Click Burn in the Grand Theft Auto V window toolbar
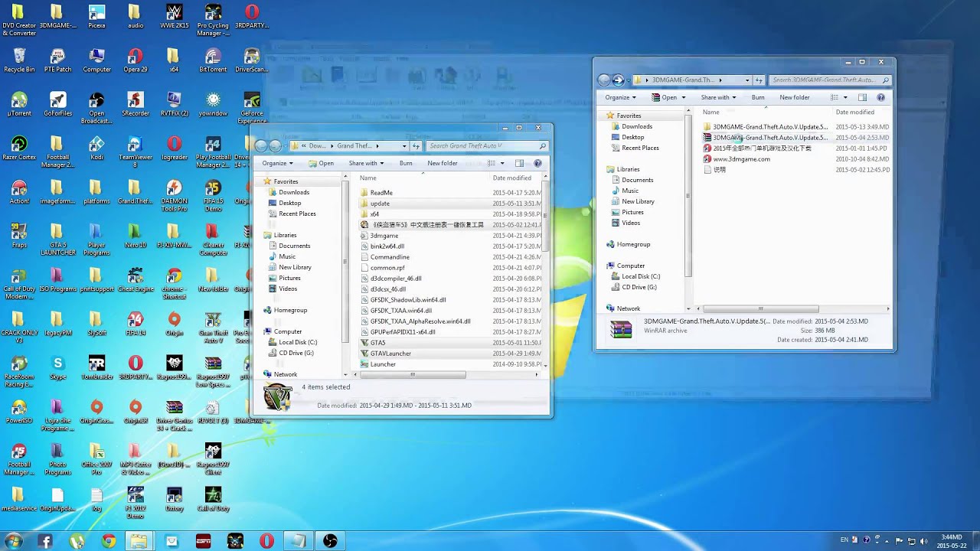980x551 pixels. coord(406,163)
